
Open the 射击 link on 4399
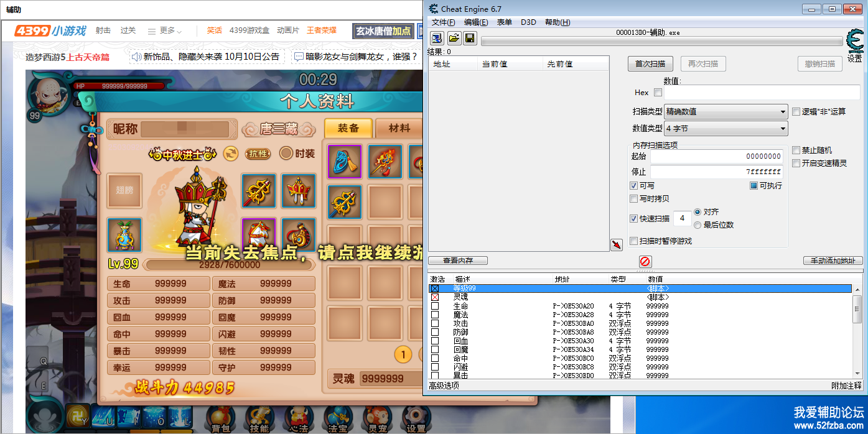point(103,30)
